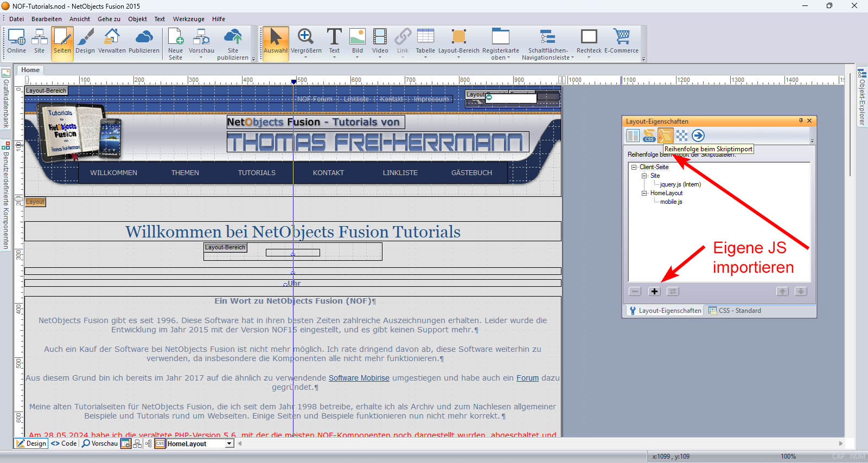868x463 pixels.
Task: Collapse the HomeLayout tree node
Action: pos(644,193)
